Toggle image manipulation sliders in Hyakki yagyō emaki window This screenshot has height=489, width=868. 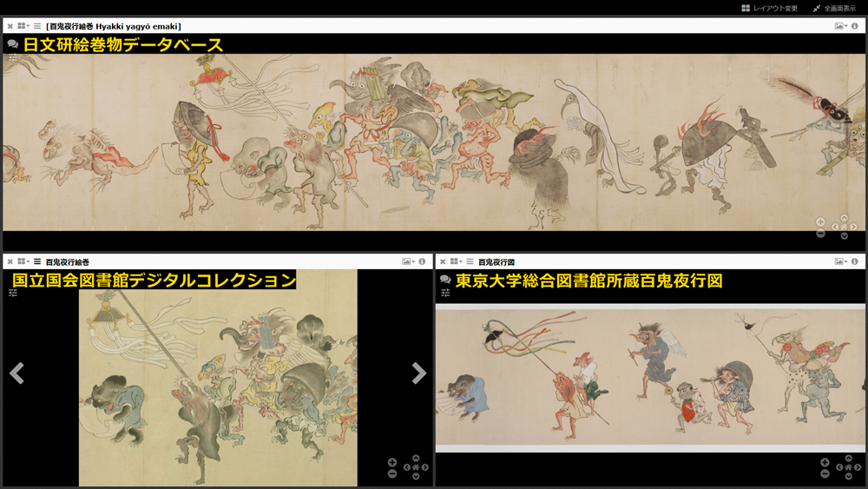pyautogui.click(x=13, y=57)
